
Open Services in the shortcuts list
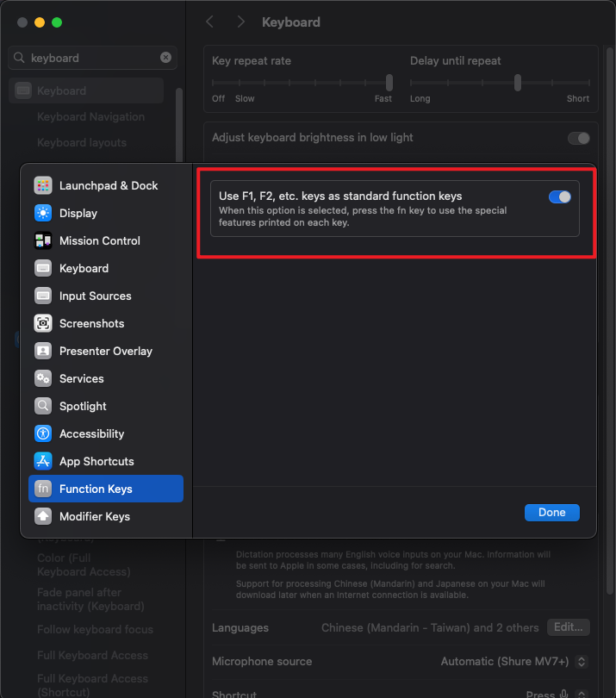[81, 378]
